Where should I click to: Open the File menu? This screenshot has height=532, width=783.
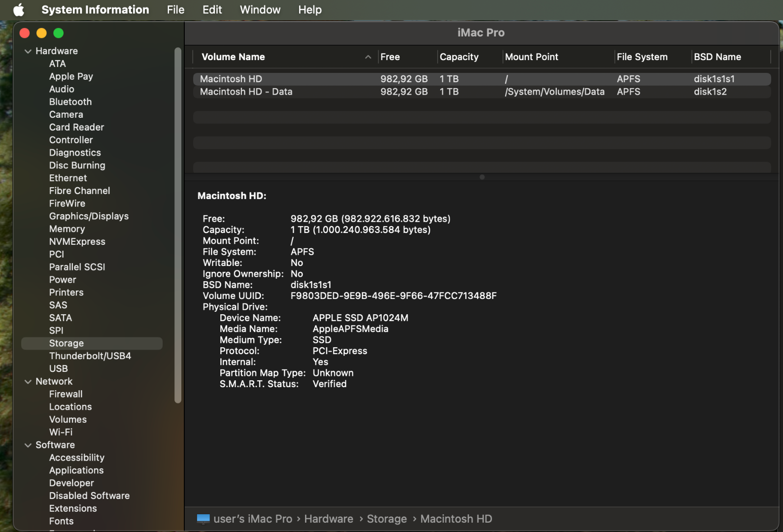point(175,10)
